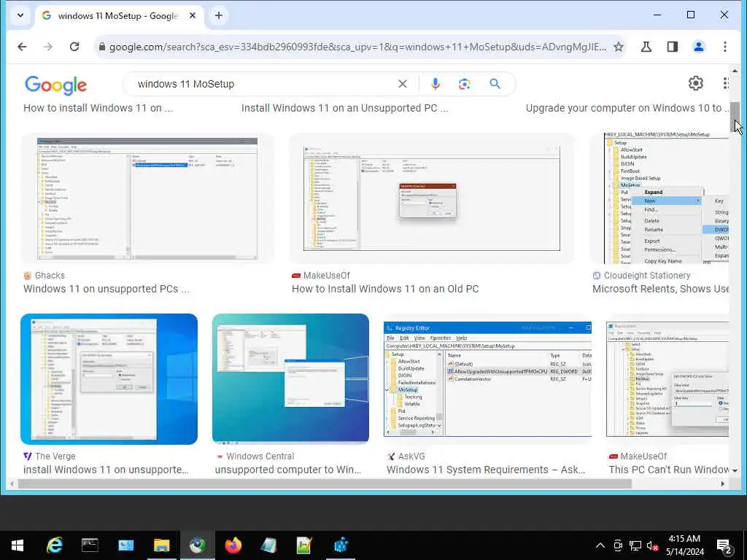Click 'Microsoft Relents, Shows Use' title
This screenshot has height=560, width=747.
660,289
